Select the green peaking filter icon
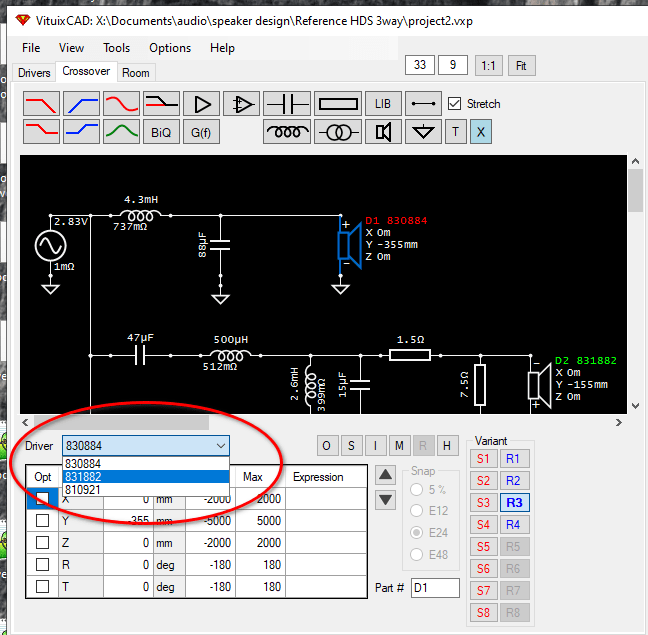 (122, 132)
